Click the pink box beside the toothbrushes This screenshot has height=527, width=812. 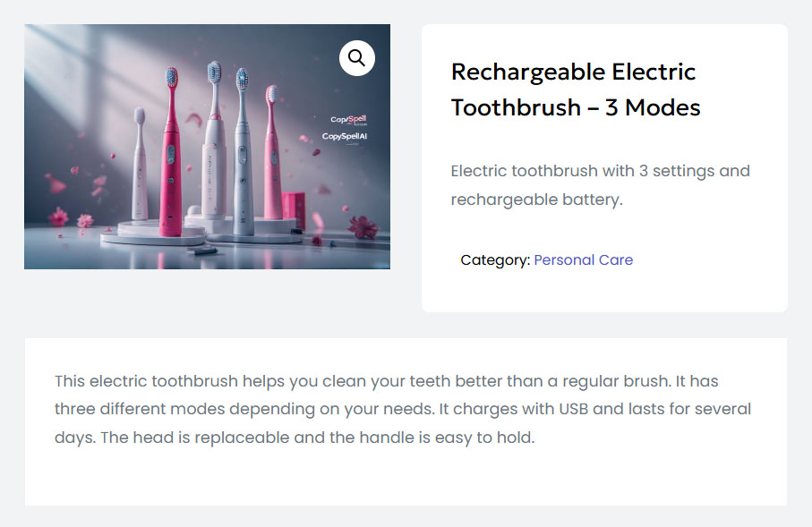294,207
